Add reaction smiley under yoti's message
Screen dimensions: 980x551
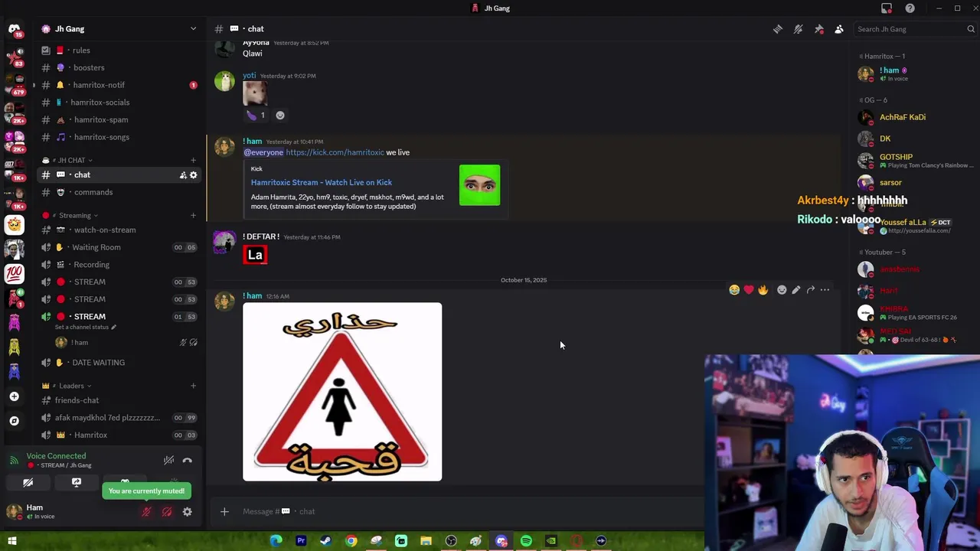[280, 116]
